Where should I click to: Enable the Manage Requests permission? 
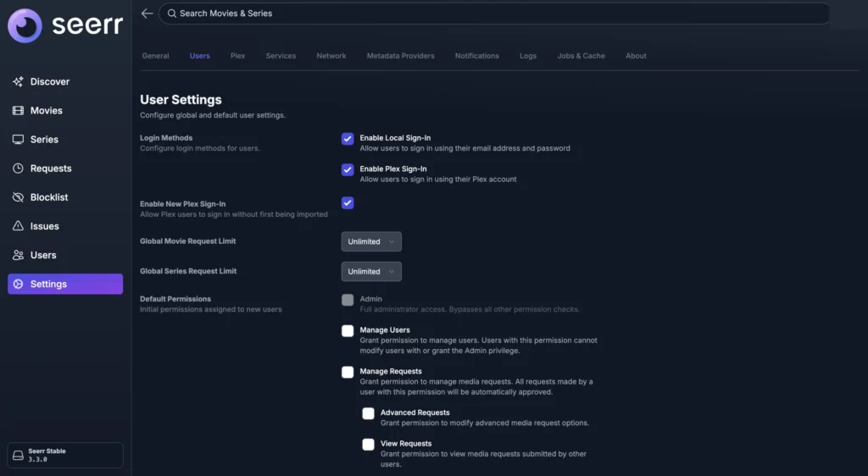[348, 372]
